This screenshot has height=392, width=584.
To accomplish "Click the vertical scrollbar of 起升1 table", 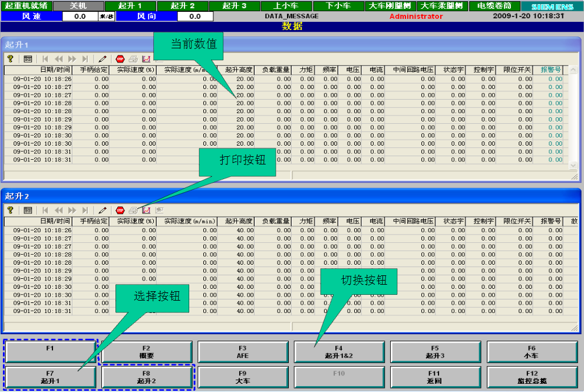I will (573, 118).
